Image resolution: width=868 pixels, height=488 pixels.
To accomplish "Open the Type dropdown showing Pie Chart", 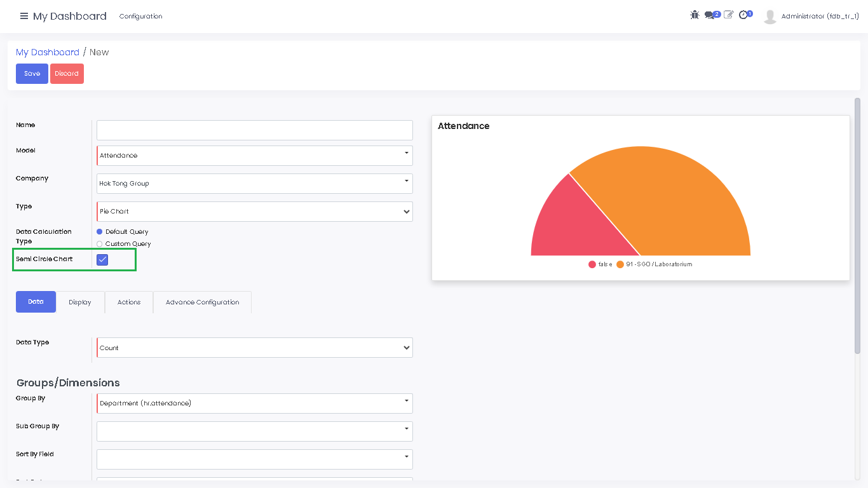I will (x=254, y=212).
